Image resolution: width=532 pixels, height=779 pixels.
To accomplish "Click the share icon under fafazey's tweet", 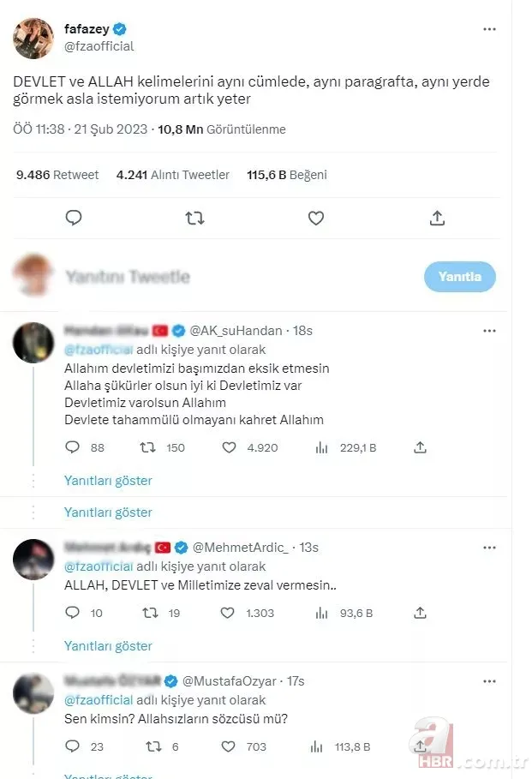I will coord(437,218).
